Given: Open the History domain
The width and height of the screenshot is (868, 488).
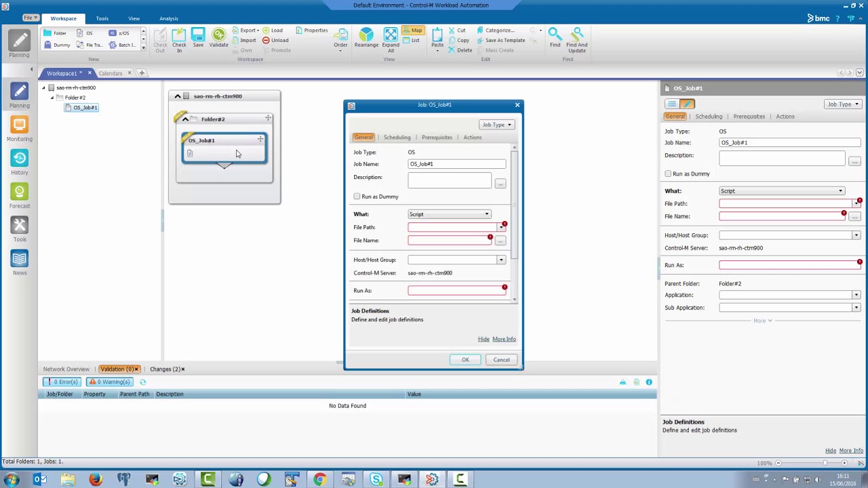Looking at the screenshot, I should [19, 163].
